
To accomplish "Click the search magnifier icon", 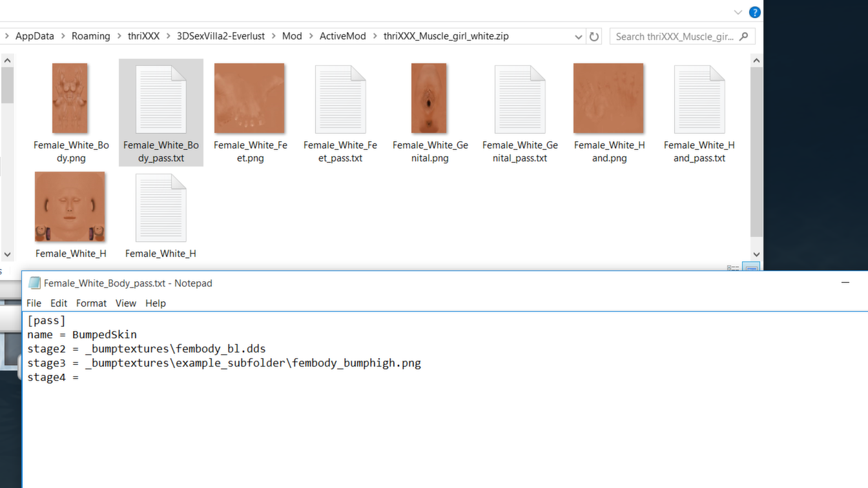I will pyautogui.click(x=744, y=36).
